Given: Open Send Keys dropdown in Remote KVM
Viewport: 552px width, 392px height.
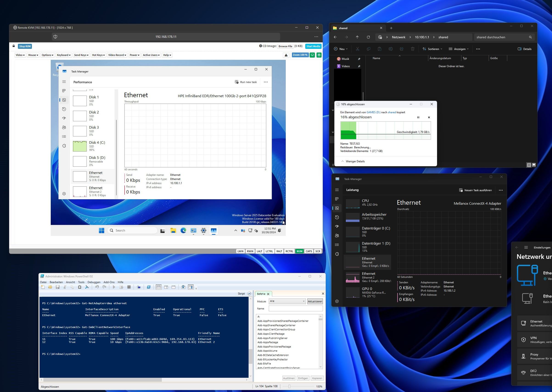Looking at the screenshot, I should (x=81, y=55).
